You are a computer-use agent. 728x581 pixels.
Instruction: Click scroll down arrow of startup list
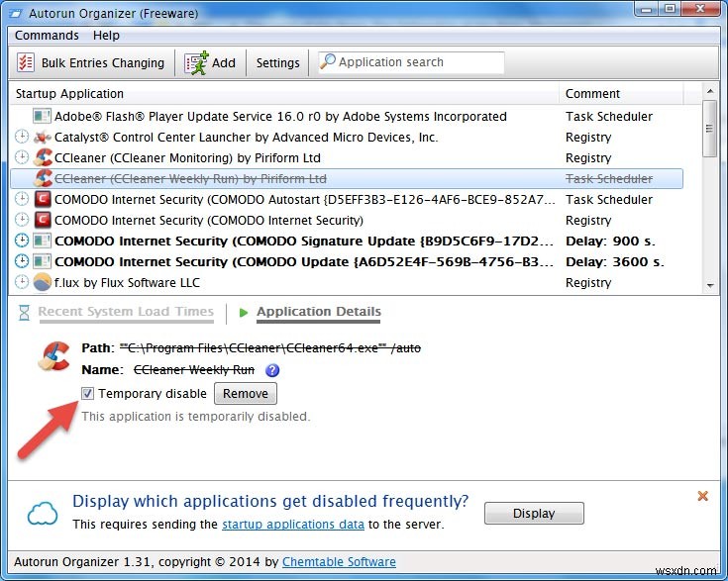click(710, 285)
